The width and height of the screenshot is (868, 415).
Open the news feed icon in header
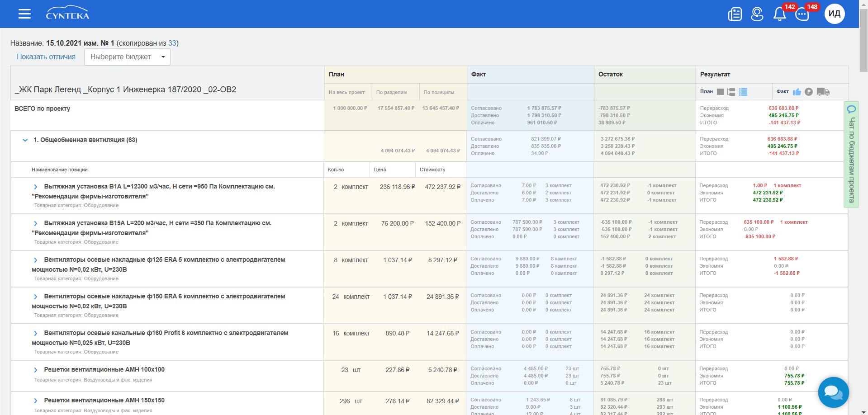(735, 14)
